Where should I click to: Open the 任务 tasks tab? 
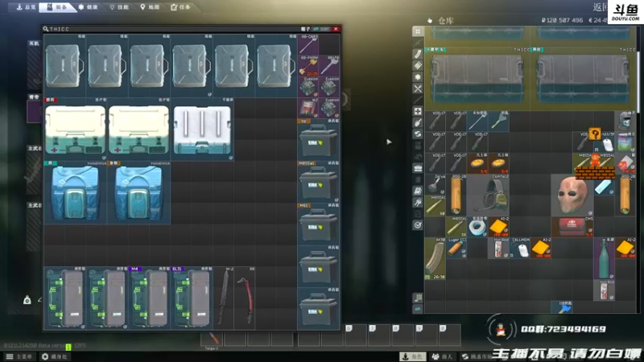tap(180, 7)
